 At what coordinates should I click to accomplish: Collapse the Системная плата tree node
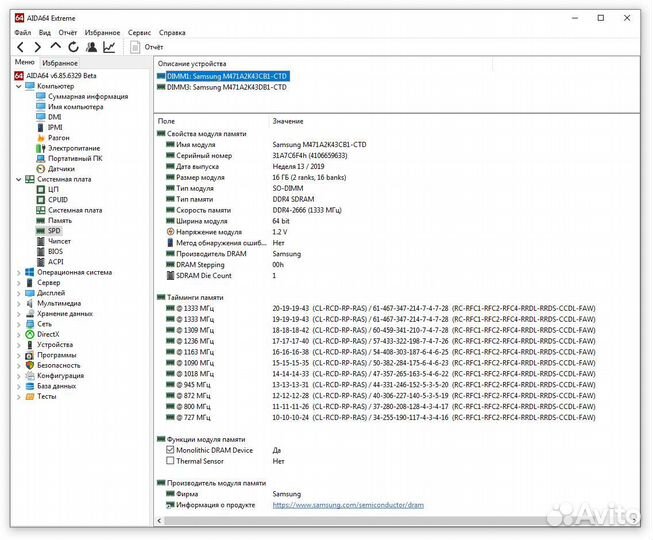pos(18,179)
